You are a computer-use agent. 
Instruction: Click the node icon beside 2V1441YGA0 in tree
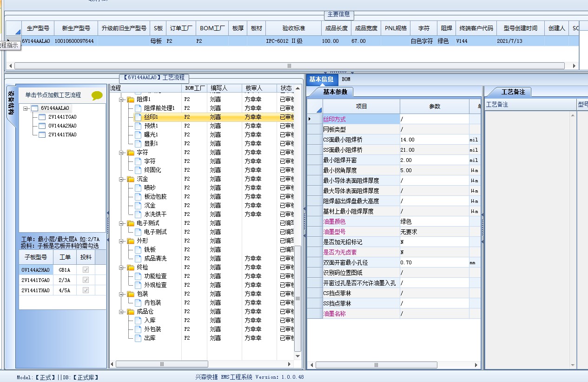click(42, 117)
